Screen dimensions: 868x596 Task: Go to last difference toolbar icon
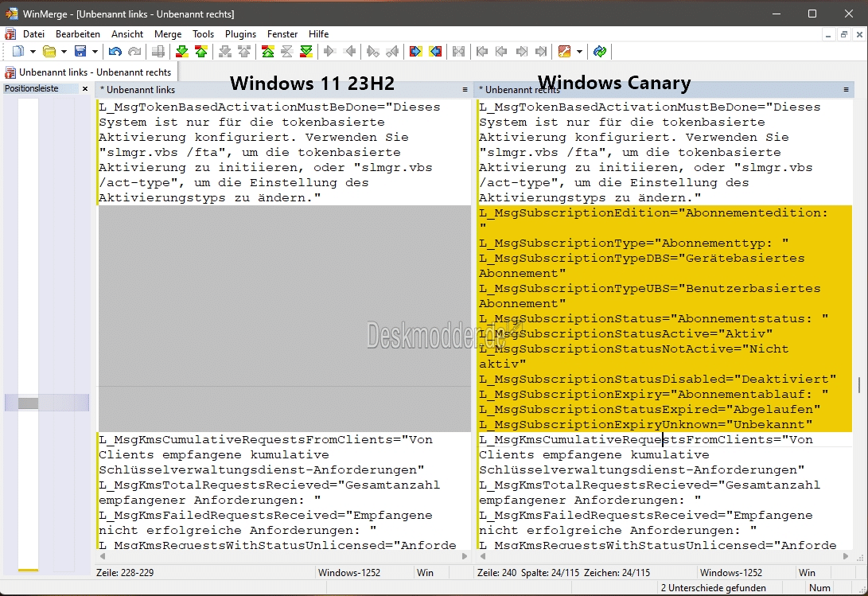[x=306, y=52]
